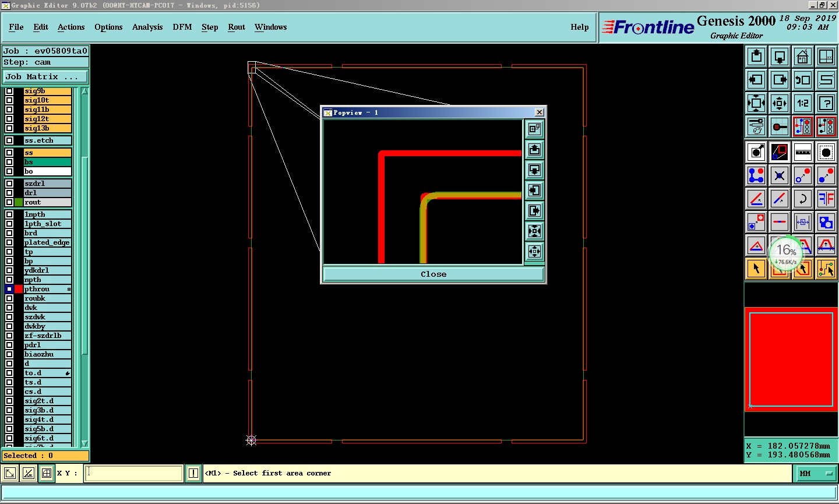Open the Edit menu
The height and width of the screenshot is (504, 839).
pyautogui.click(x=41, y=27)
